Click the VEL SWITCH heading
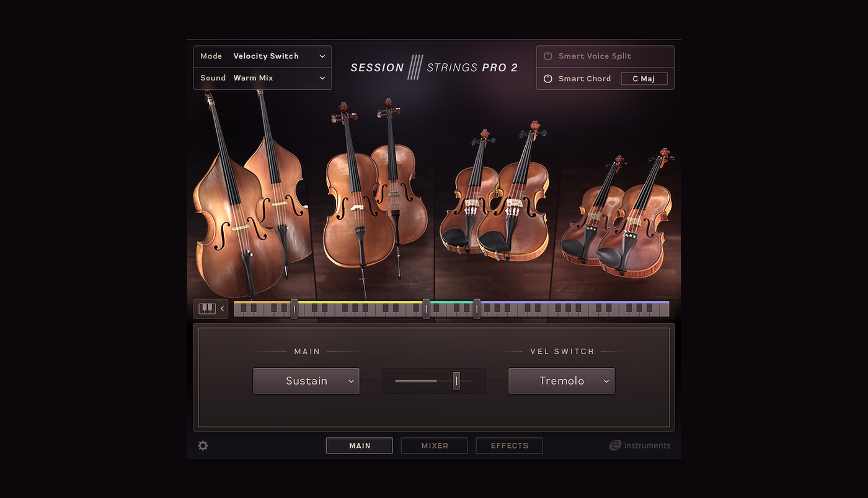 (562, 351)
